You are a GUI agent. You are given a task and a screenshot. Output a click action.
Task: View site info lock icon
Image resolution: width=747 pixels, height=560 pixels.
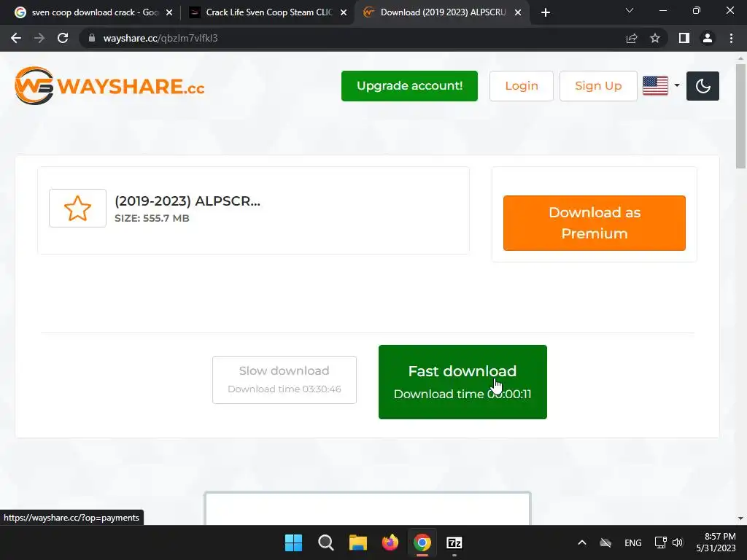click(92, 38)
